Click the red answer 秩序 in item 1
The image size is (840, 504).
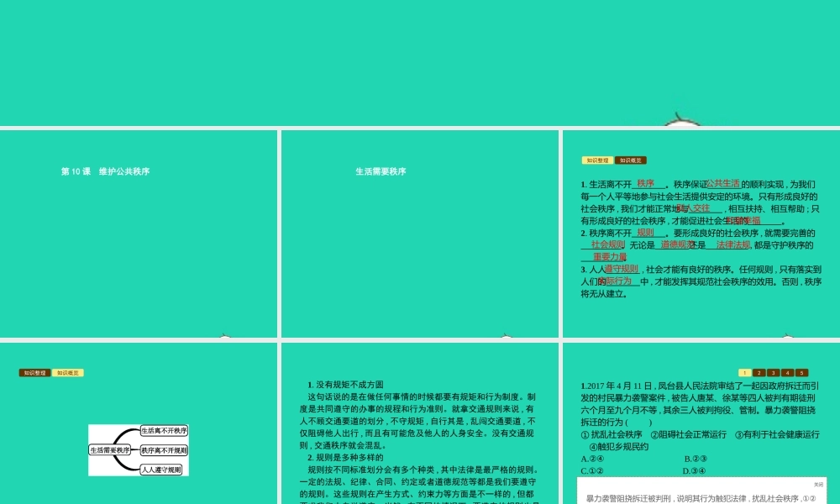point(645,183)
